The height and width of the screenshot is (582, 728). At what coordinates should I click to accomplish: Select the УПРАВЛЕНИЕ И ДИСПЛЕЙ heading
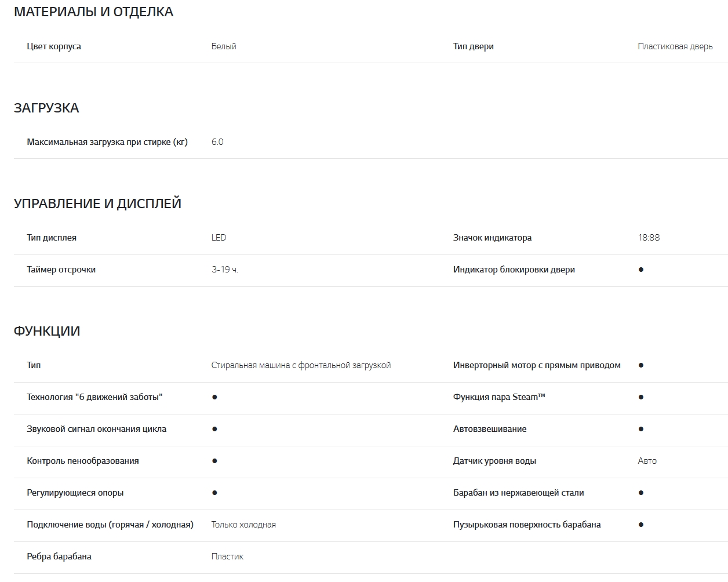point(97,203)
